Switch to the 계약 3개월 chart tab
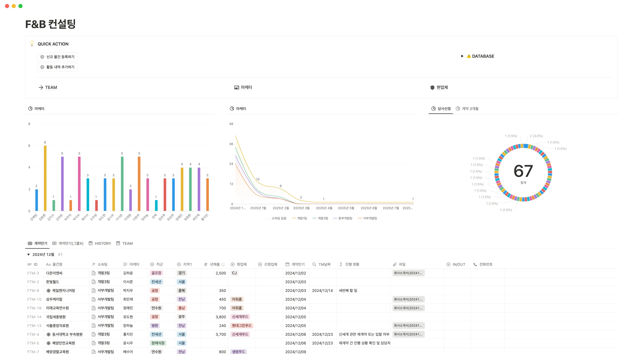Screen dimensions: 644x354 click(x=467, y=109)
